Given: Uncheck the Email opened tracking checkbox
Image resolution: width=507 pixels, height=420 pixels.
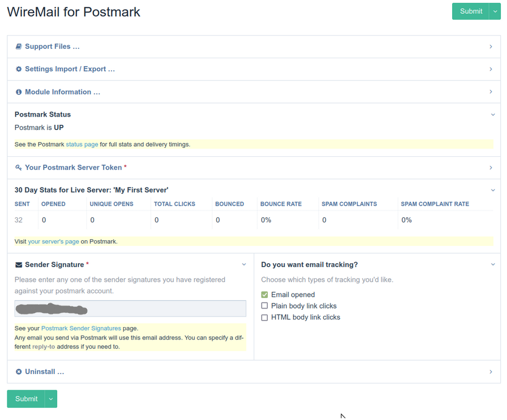Looking at the screenshot, I should (x=264, y=295).
